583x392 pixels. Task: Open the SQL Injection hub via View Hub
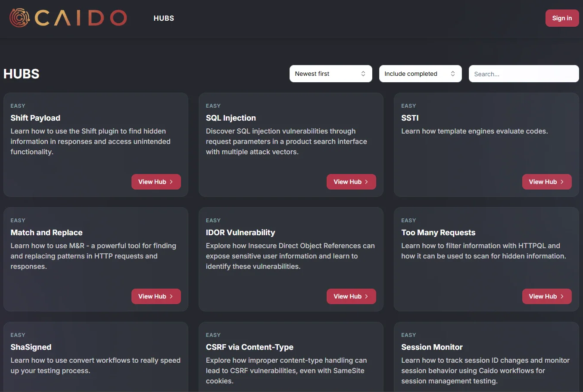(x=351, y=182)
